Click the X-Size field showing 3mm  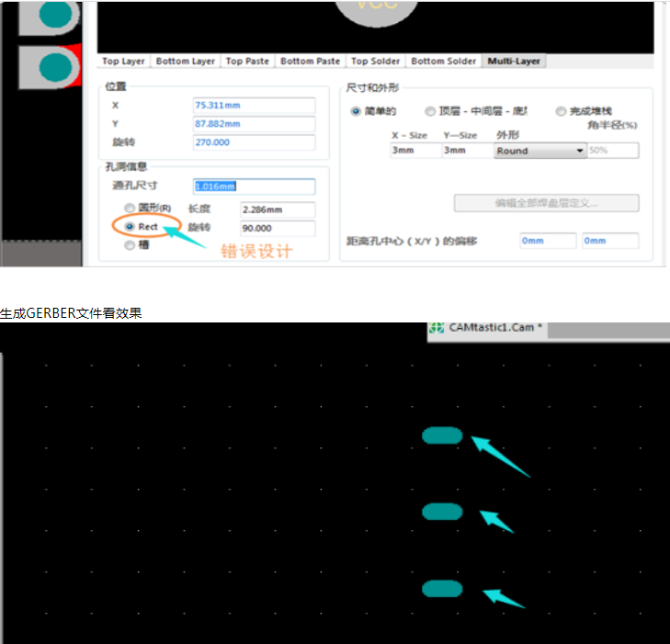[x=414, y=151]
